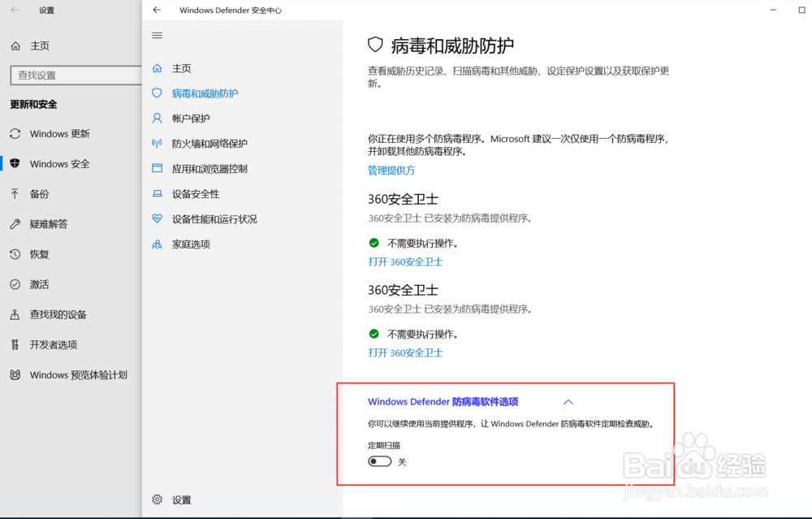Click the 备份 upload arrow icon
The height and width of the screenshot is (519, 812).
(15, 194)
